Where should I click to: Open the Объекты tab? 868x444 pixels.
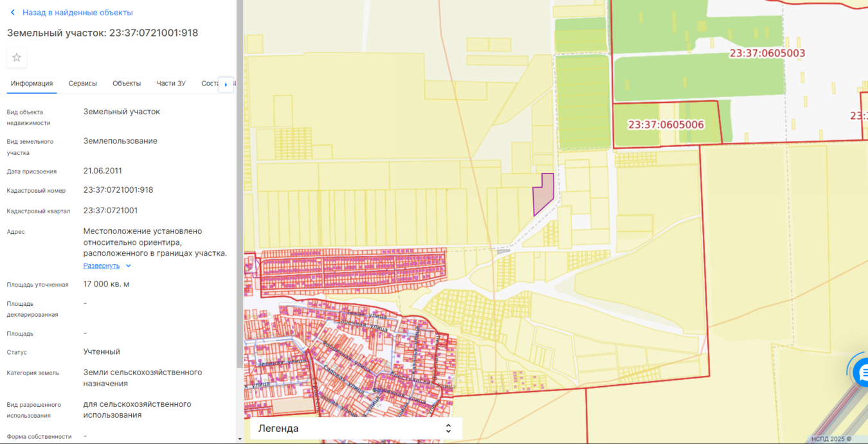127,84
